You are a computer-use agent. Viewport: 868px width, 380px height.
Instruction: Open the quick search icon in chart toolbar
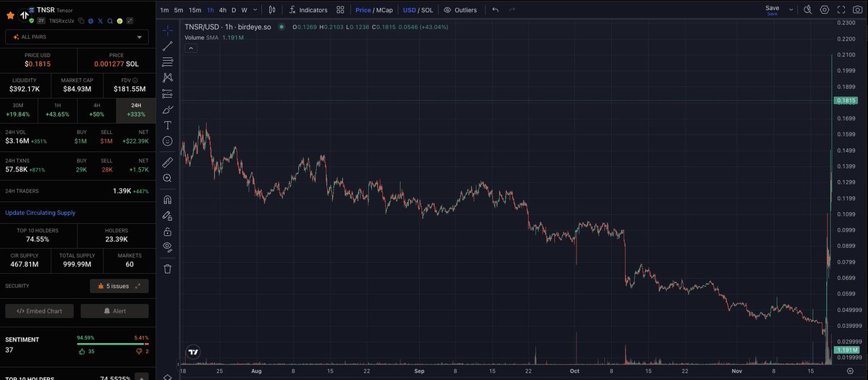[808, 10]
